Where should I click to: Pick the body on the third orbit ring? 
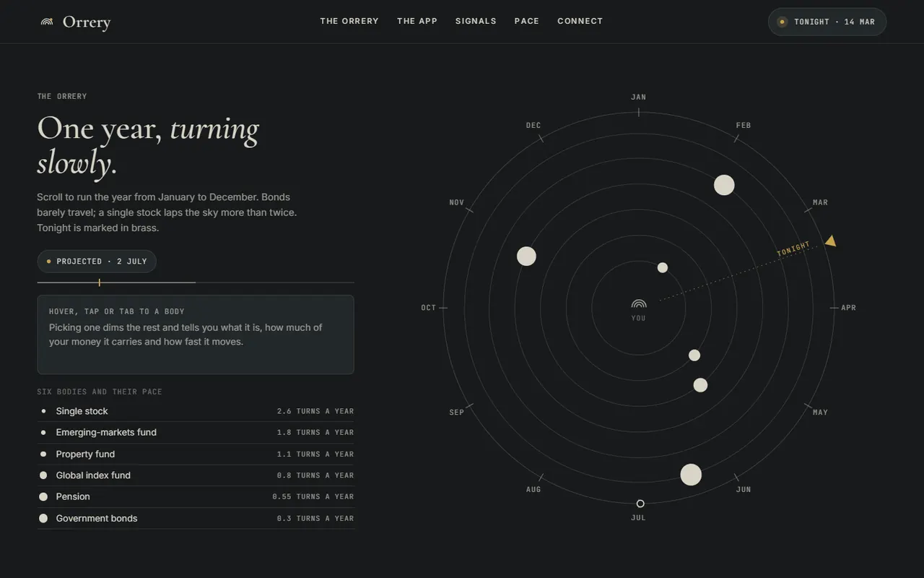pyautogui.click(x=700, y=385)
